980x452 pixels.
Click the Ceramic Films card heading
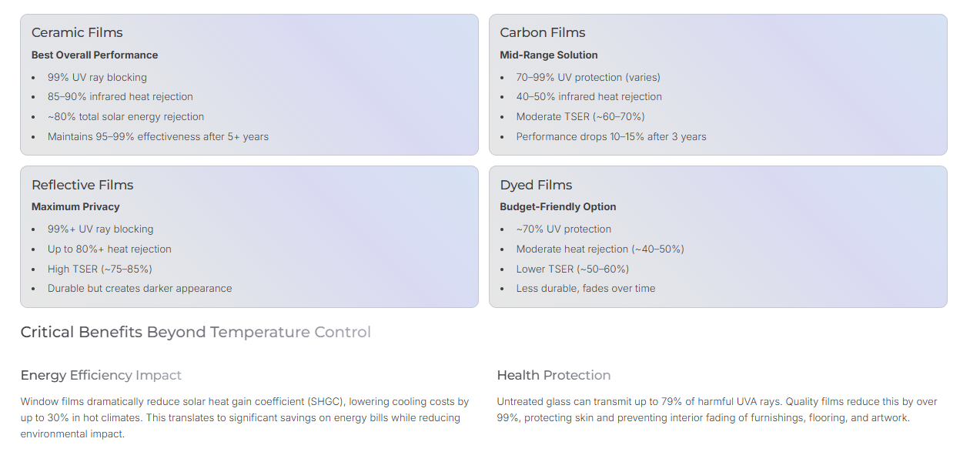tap(77, 32)
